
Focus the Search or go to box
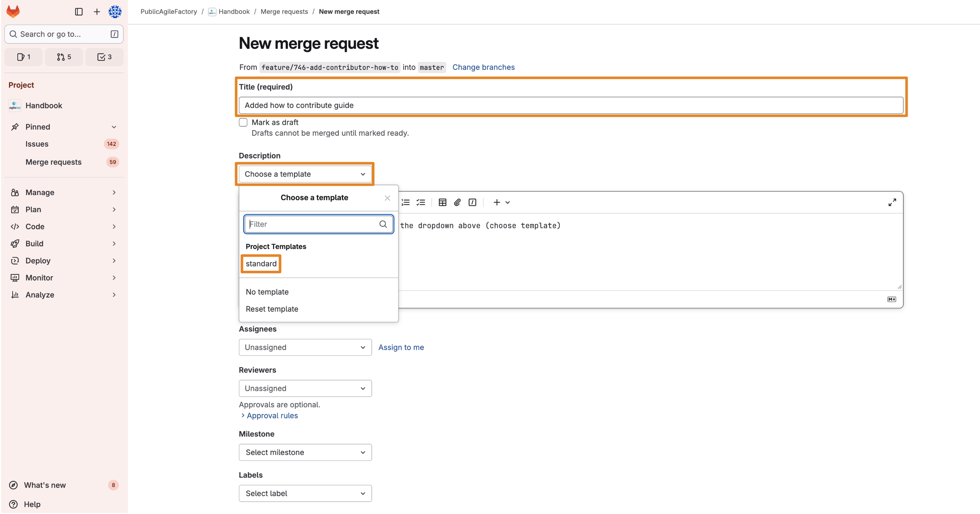tap(64, 34)
